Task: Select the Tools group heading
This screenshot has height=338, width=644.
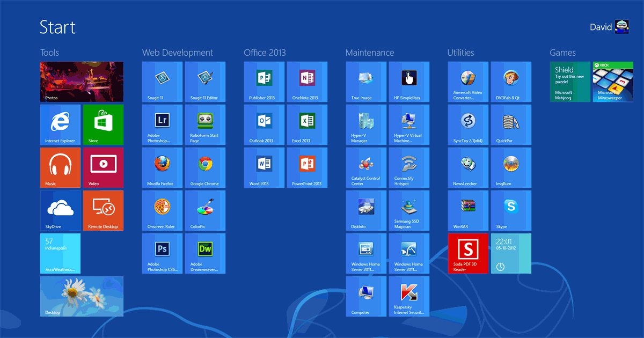Action: pyautogui.click(x=50, y=53)
